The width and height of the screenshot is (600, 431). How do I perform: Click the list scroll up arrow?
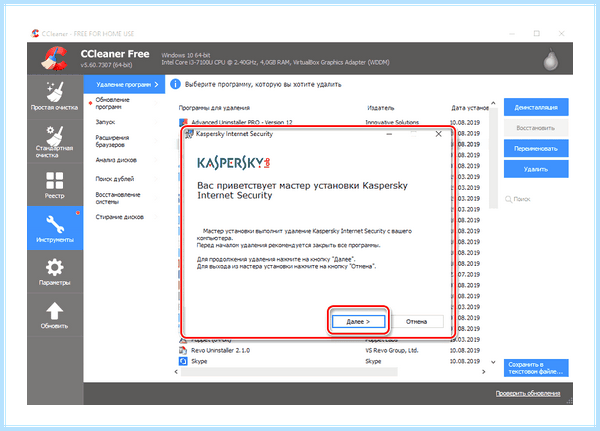[493, 103]
